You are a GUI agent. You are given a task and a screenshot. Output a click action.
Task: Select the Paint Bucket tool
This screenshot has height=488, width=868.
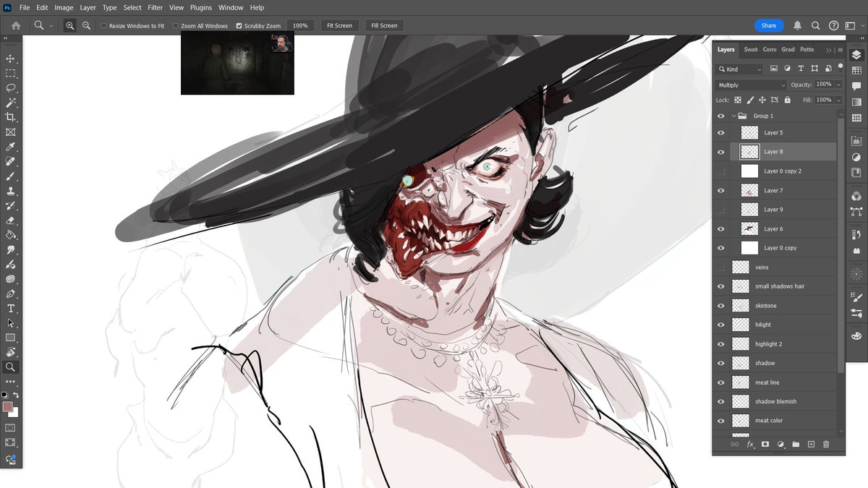click(10, 235)
